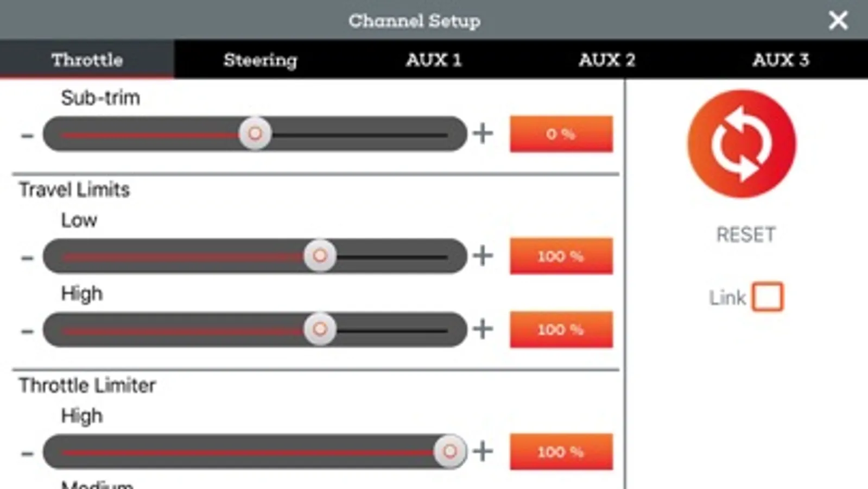Screen dimensions: 868x489
Task: Click Throttle Limiter High 100 % value
Action: [561, 452]
